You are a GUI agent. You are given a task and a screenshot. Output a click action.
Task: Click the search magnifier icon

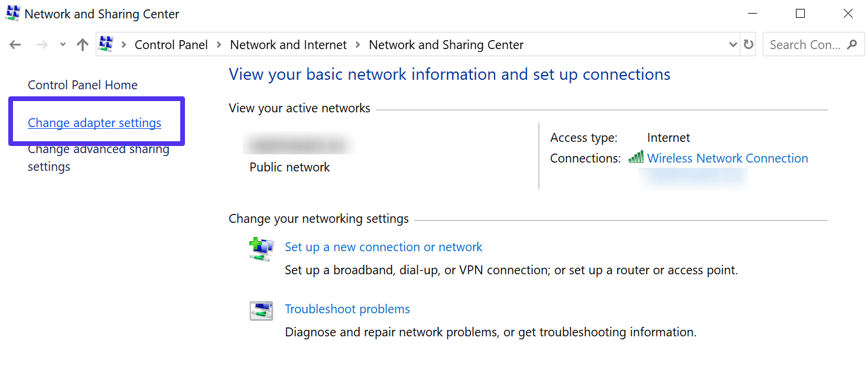pyautogui.click(x=851, y=44)
